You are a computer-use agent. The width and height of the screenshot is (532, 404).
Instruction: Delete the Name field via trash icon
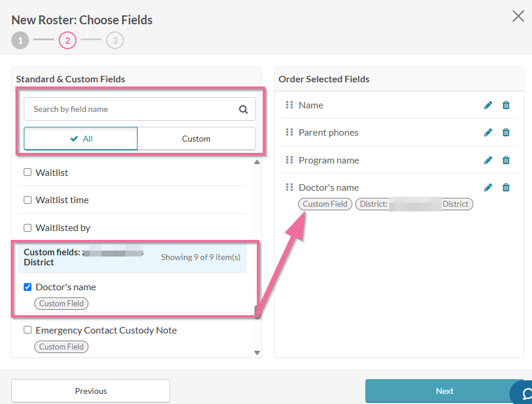506,105
